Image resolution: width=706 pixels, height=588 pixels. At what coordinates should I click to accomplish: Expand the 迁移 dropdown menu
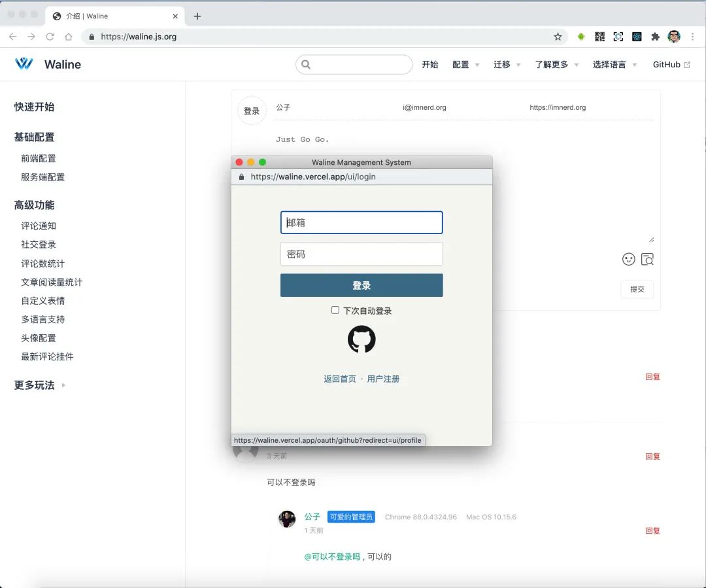[507, 65]
